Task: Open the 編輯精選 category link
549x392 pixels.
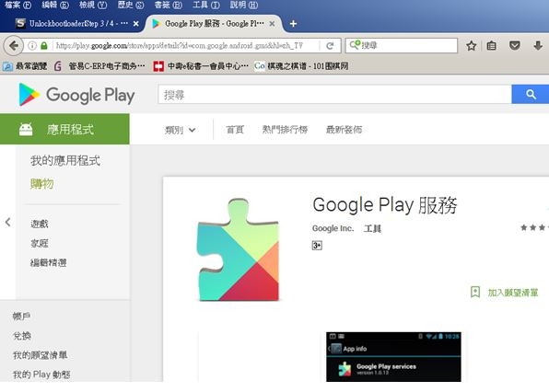Action: click(x=48, y=262)
